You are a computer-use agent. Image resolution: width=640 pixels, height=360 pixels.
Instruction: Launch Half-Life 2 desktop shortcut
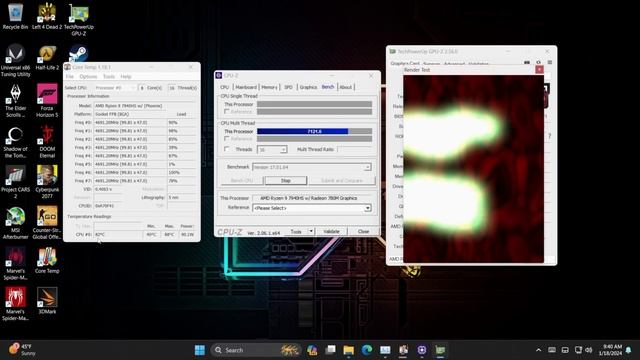pyautogui.click(x=47, y=57)
